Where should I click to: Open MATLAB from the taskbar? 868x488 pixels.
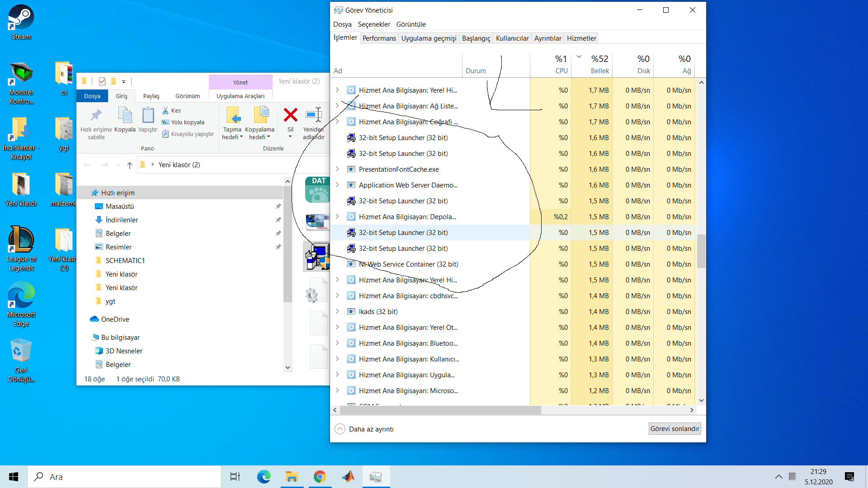point(348,477)
